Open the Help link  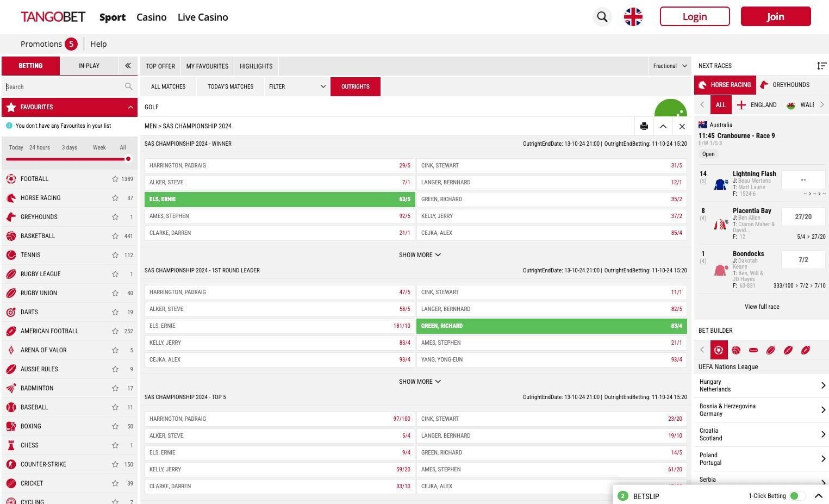coord(98,44)
